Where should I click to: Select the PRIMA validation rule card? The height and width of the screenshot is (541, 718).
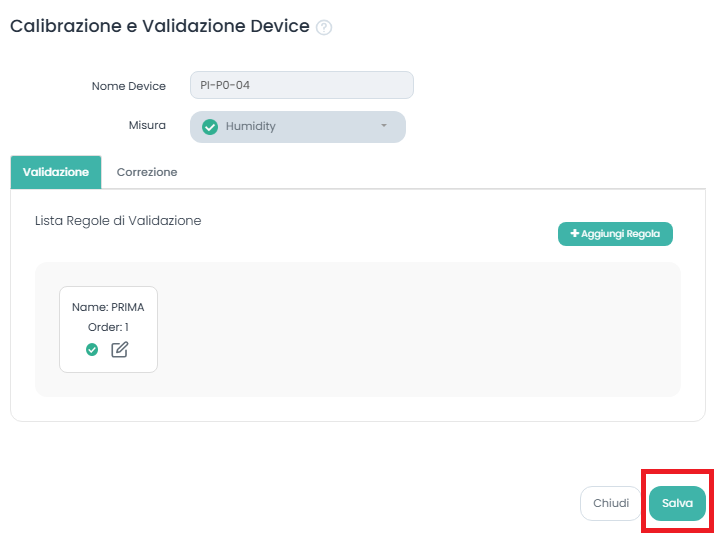[x=108, y=329]
